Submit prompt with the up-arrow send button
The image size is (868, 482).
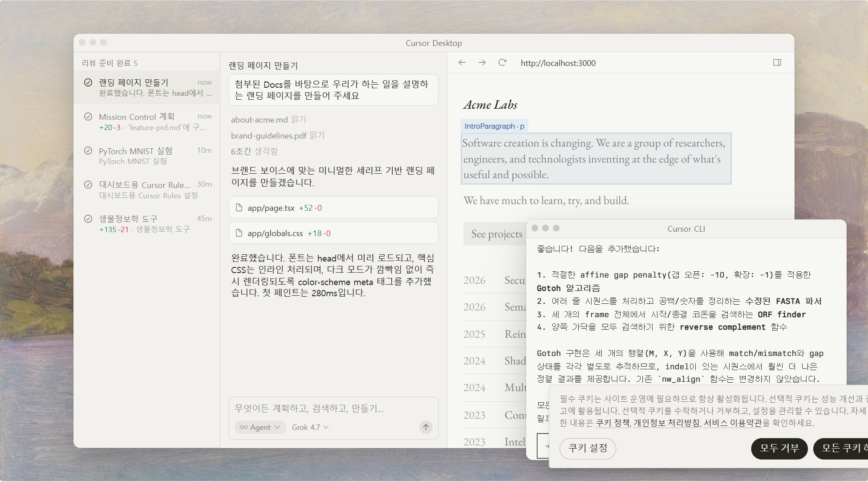tap(426, 427)
